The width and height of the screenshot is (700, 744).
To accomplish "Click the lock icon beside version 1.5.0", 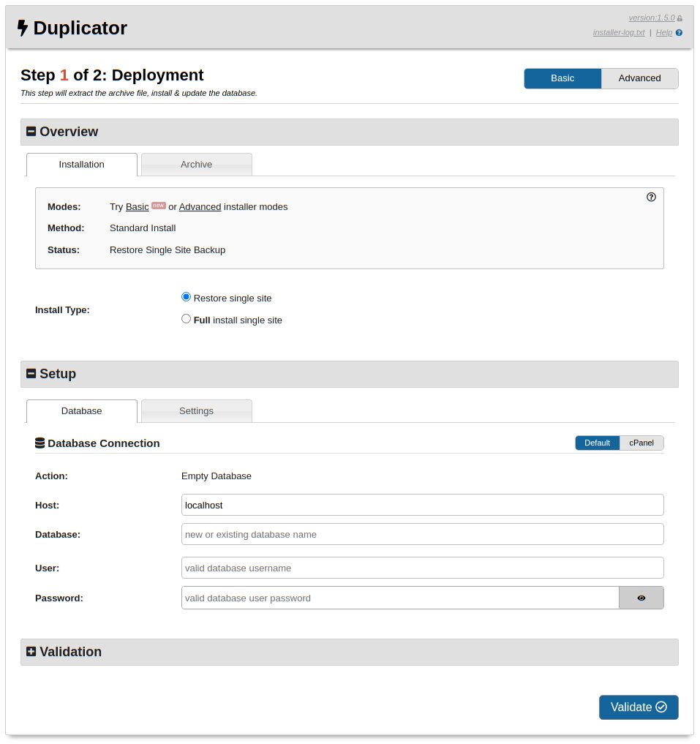I will (680, 18).
